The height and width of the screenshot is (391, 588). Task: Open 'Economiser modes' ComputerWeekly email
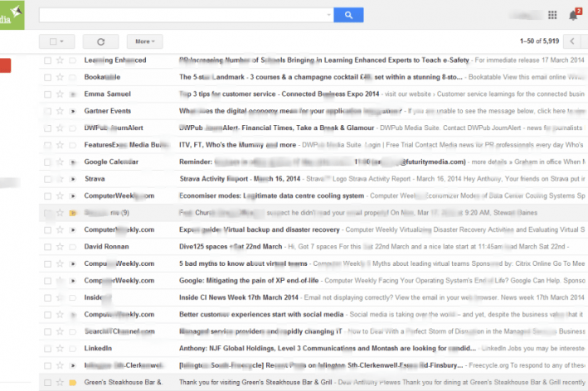313,195
